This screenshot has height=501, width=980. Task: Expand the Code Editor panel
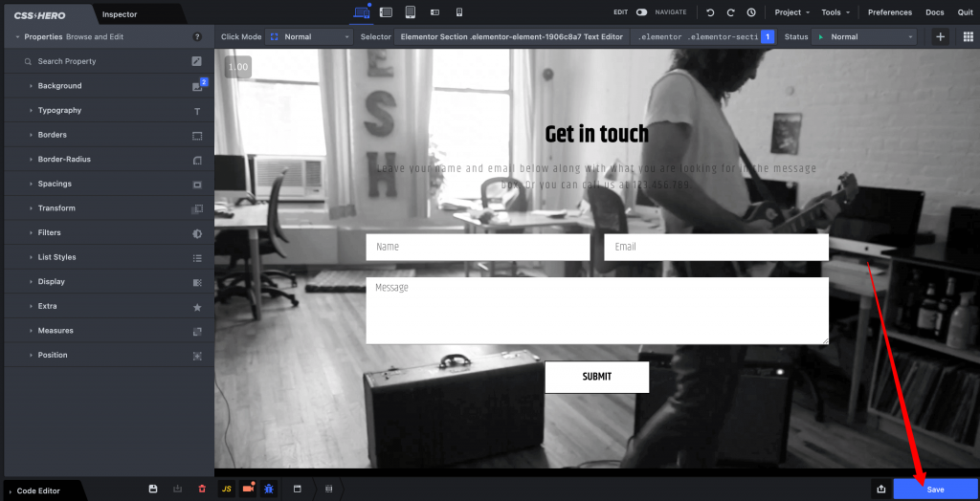pos(40,491)
